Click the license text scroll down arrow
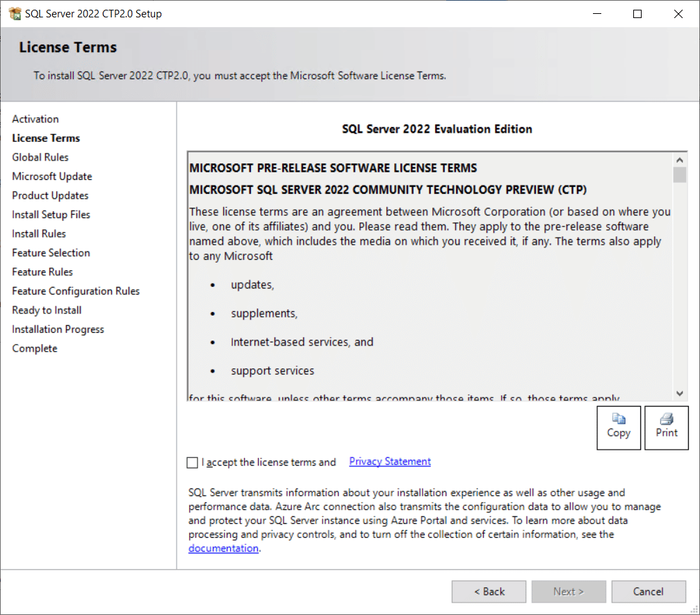This screenshot has height=615, width=700. [x=679, y=393]
